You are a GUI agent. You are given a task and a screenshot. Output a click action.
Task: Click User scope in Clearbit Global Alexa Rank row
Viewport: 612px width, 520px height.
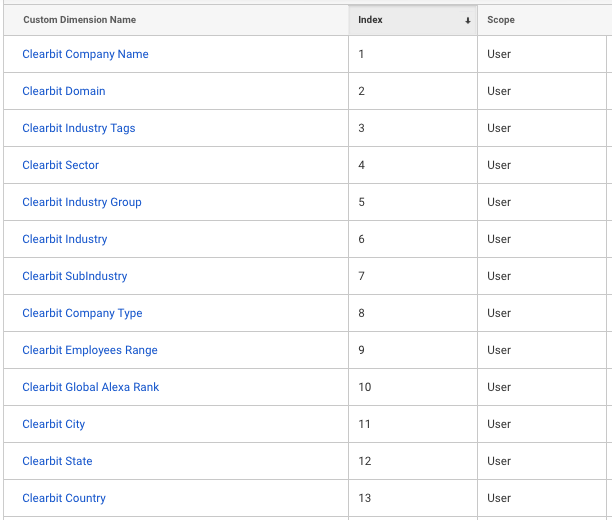(x=499, y=387)
